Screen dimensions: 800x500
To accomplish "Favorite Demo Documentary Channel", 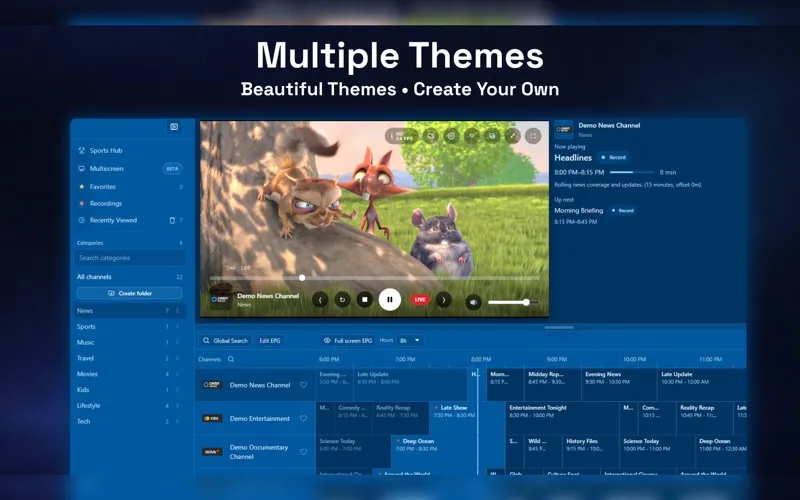I will pyautogui.click(x=304, y=452).
